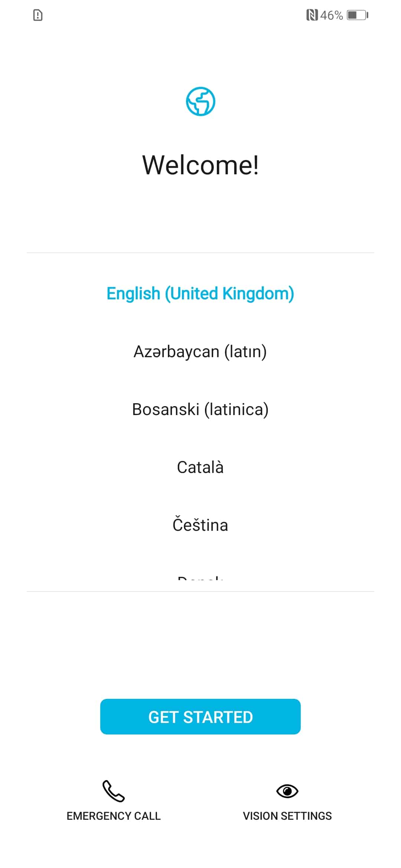
Task: Tap the SIM card alert status icon
Action: pyautogui.click(x=38, y=15)
